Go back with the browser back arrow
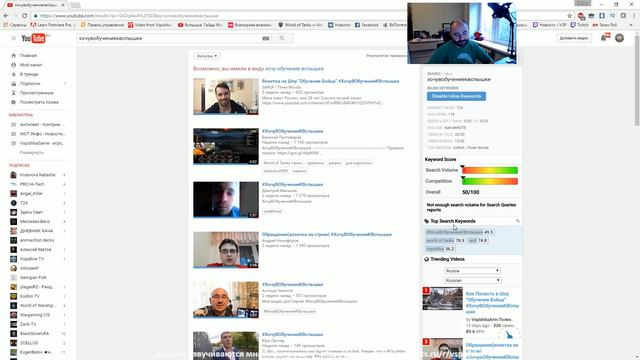 (6, 16)
